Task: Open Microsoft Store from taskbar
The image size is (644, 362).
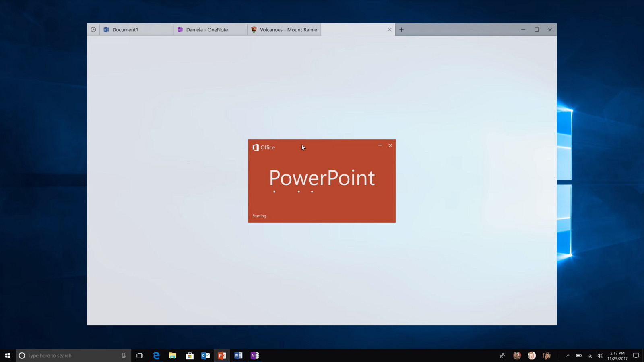Action: pyautogui.click(x=189, y=356)
